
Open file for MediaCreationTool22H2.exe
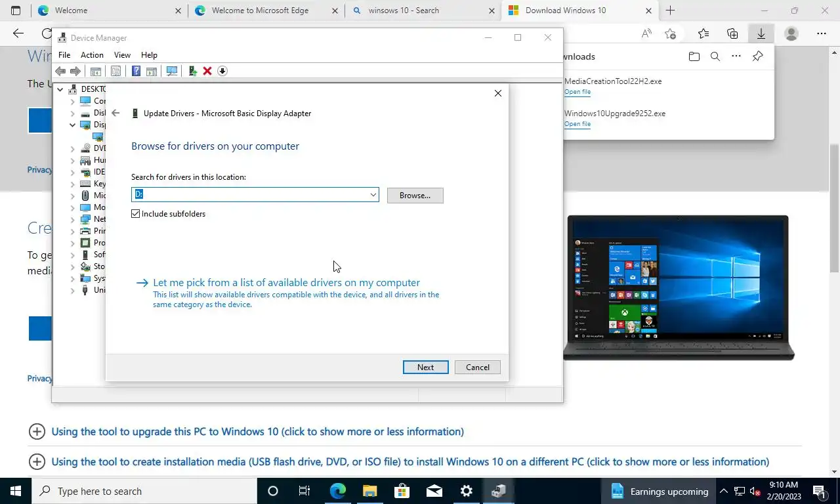577,92
